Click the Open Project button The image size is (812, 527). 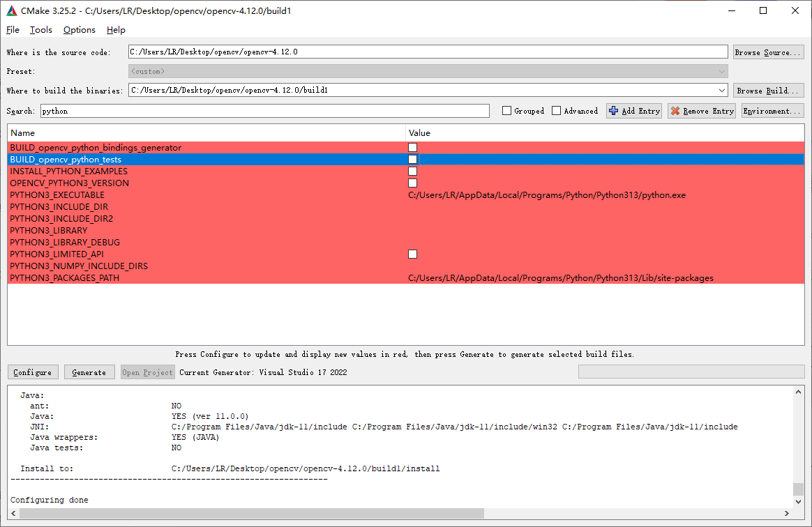[x=148, y=372]
